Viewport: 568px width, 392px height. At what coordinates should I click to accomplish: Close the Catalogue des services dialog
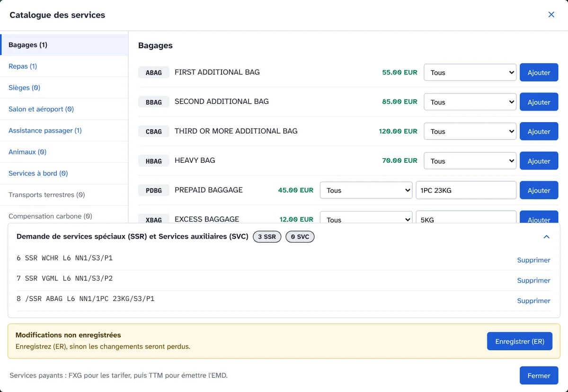(551, 15)
